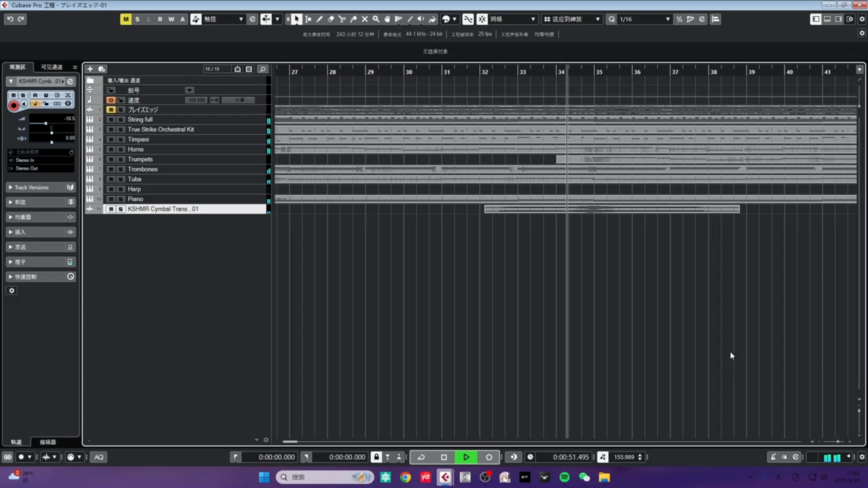868x488 pixels.
Task: Toggle the transport Cycle loop button
Action: pos(421,457)
